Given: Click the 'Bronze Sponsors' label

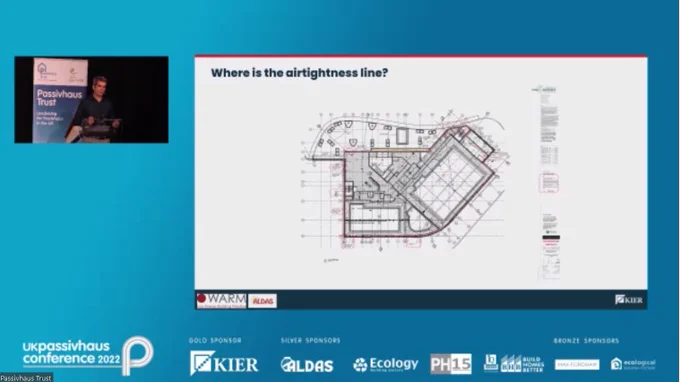Looking at the screenshot, I should tap(586, 341).
